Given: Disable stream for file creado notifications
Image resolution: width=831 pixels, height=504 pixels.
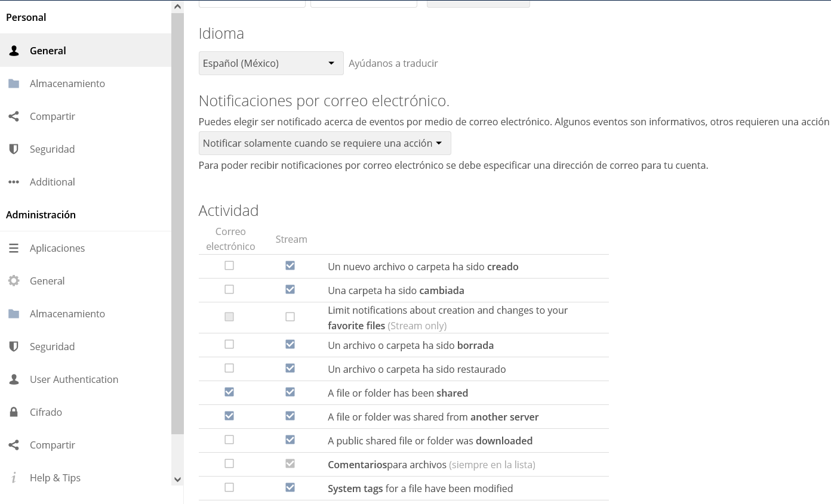Looking at the screenshot, I should (x=290, y=265).
